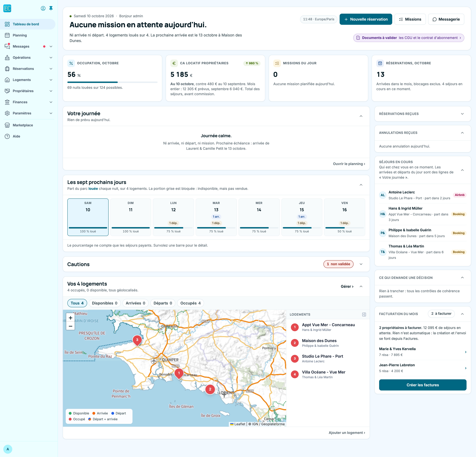Collapse Les sept prochains jours panel
Image resolution: width=476 pixels, height=457 pixels.
(x=361, y=185)
